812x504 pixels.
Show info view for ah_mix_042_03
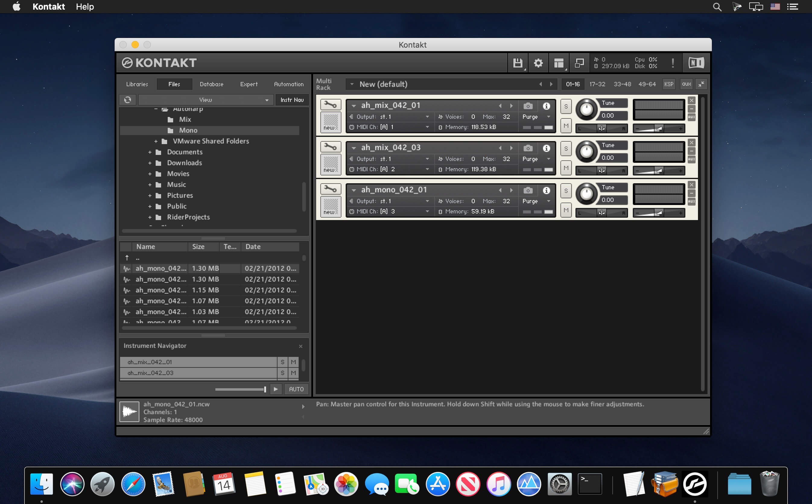tap(546, 148)
